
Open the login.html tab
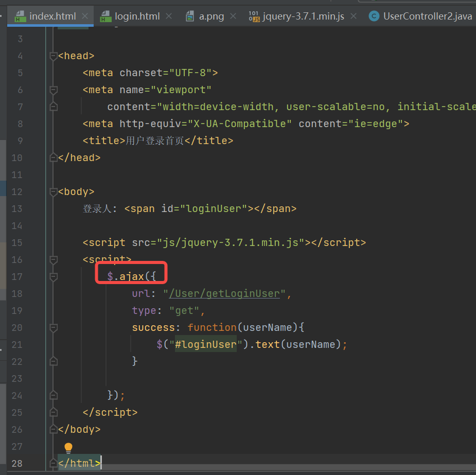tap(137, 16)
